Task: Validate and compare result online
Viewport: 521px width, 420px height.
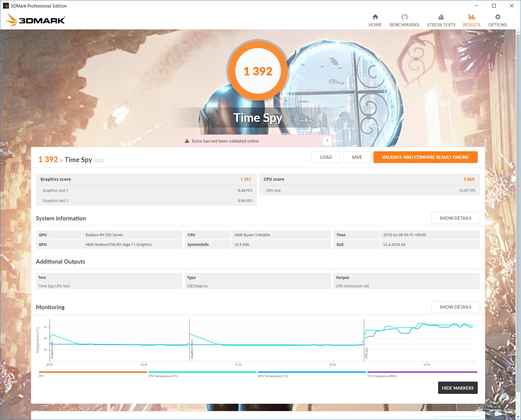Action: click(425, 157)
